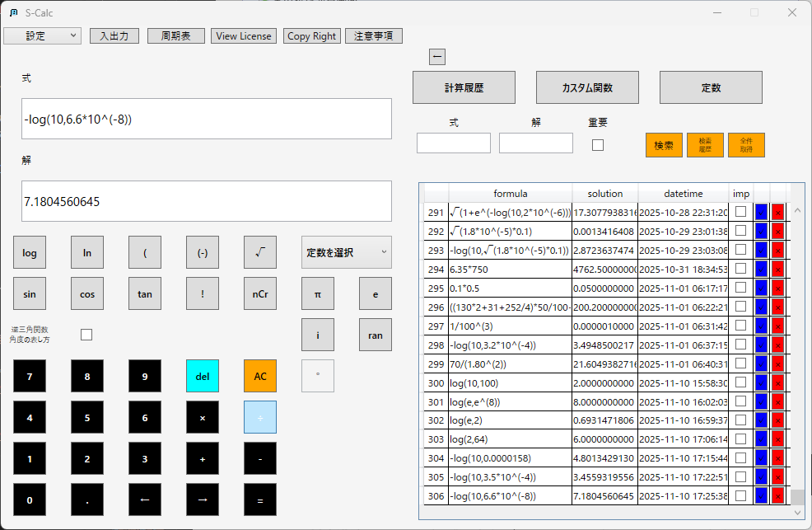Delete history row 306 with the red X
The width and height of the screenshot is (812, 530).
777,495
